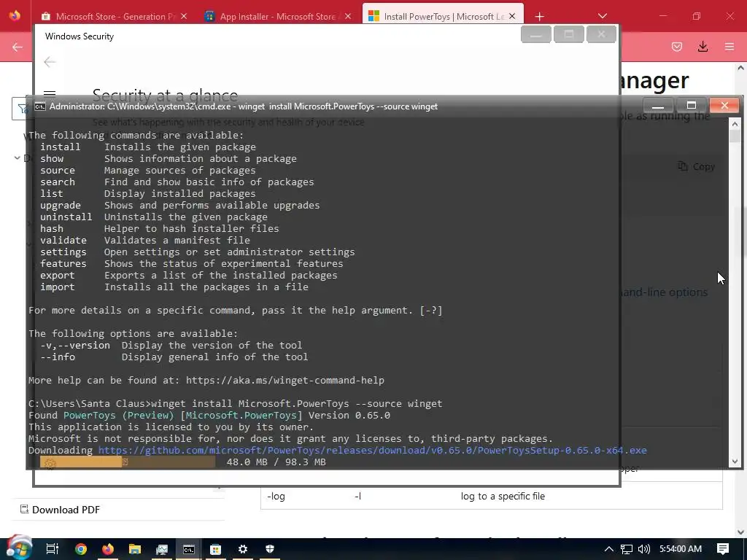Screen dimensions: 747x560
Task: Open the Firefox application menu
Action: (x=729, y=47)
